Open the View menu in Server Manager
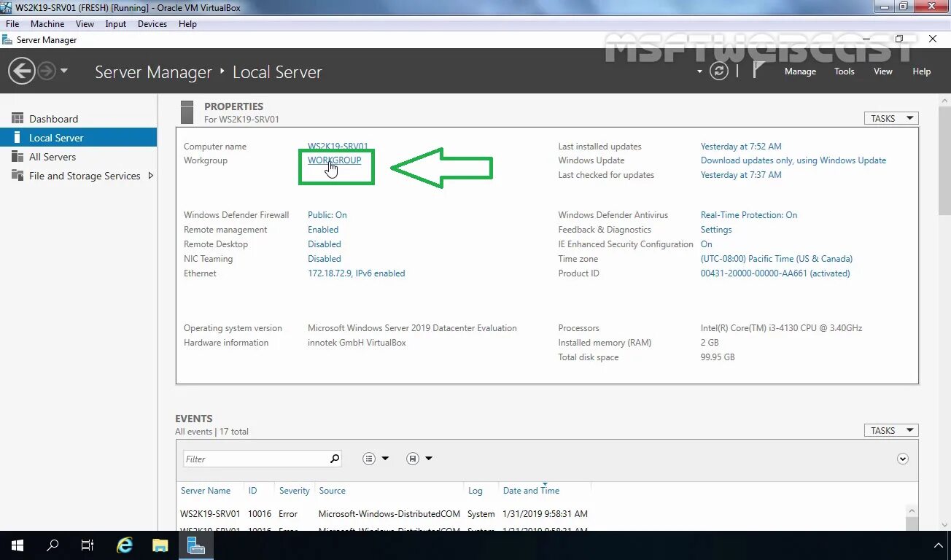 [x=883, y=71]
